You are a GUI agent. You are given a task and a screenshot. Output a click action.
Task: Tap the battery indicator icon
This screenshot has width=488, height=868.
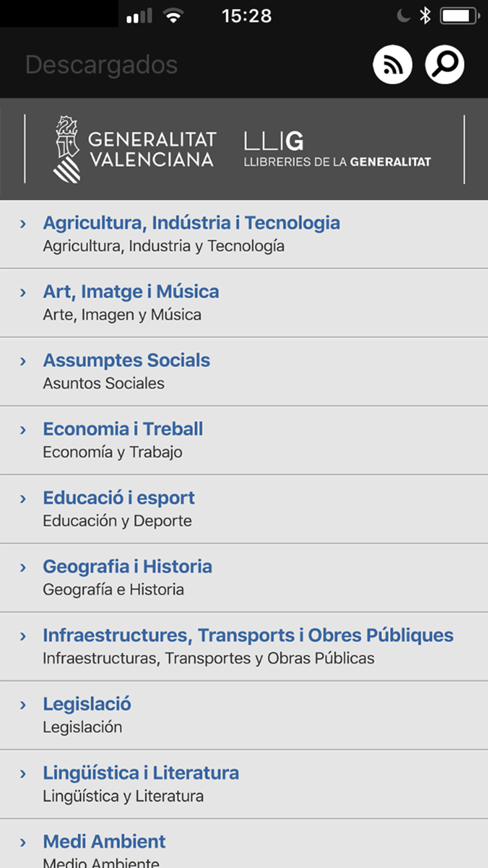(x=459, y=16)
